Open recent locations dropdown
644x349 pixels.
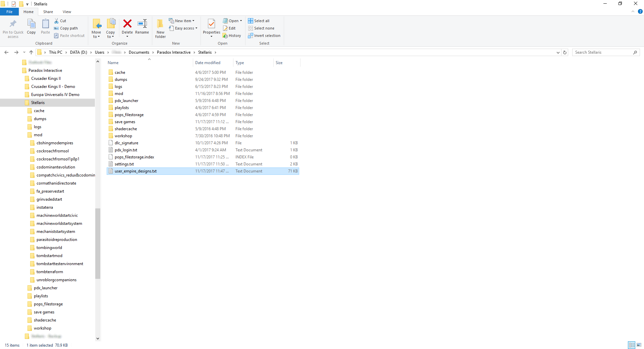(24, 52)
